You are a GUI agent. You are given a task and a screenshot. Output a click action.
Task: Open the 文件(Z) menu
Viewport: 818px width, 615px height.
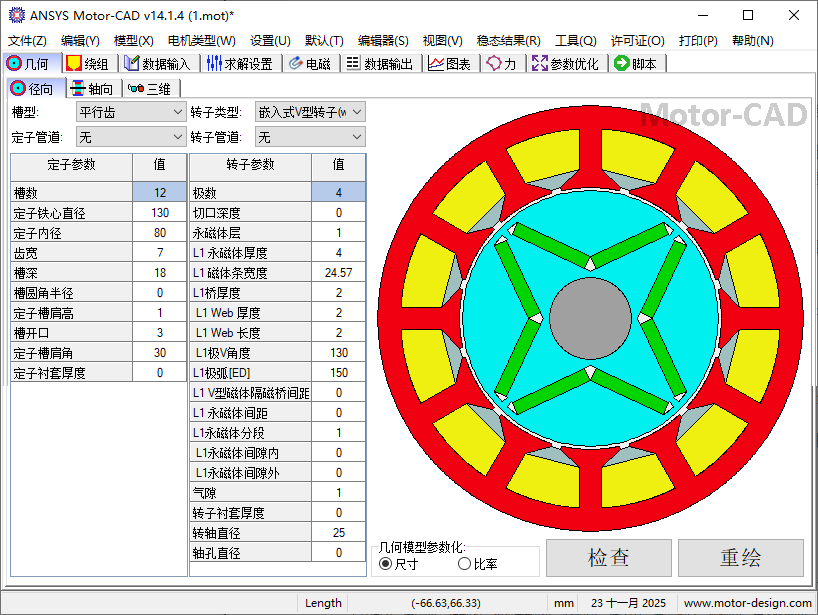click(x=27, y=41)
